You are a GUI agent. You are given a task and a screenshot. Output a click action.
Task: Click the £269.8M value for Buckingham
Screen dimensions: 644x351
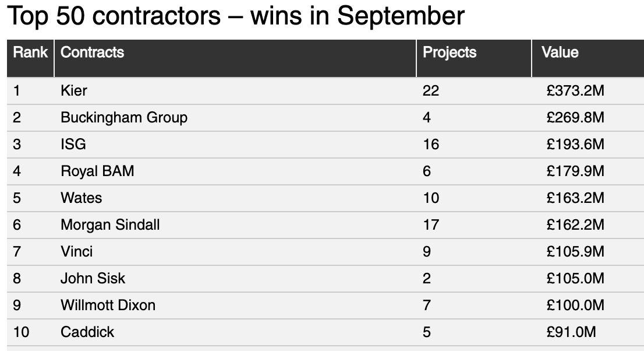pyautogui.click(x=575, y=118)
